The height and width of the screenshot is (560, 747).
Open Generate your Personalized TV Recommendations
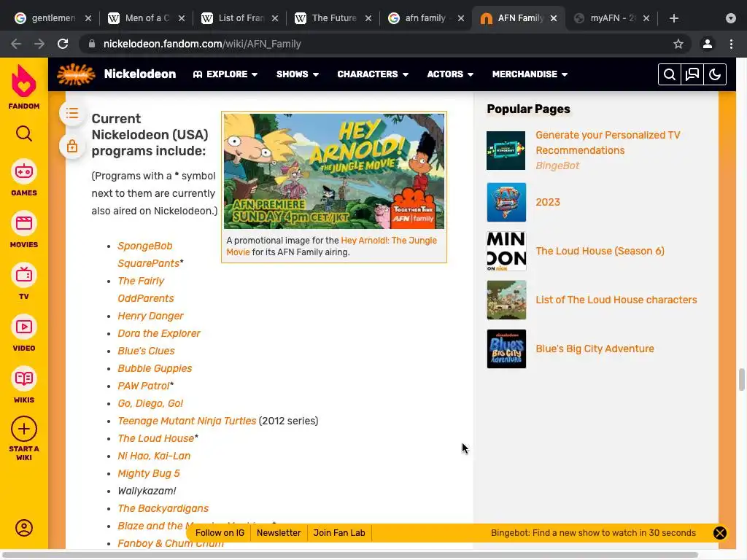tap(608, 143)
